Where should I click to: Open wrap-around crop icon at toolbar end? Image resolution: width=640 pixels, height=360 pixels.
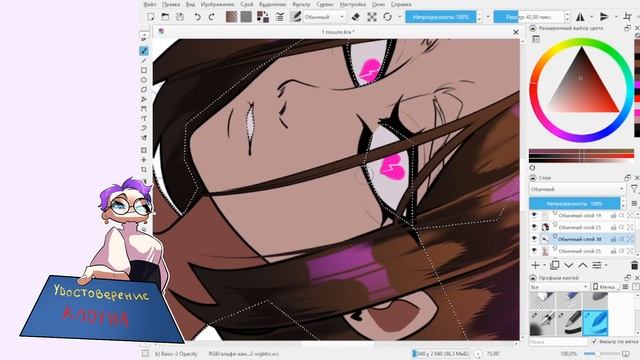pyautogui.click(x=628, y=17)
